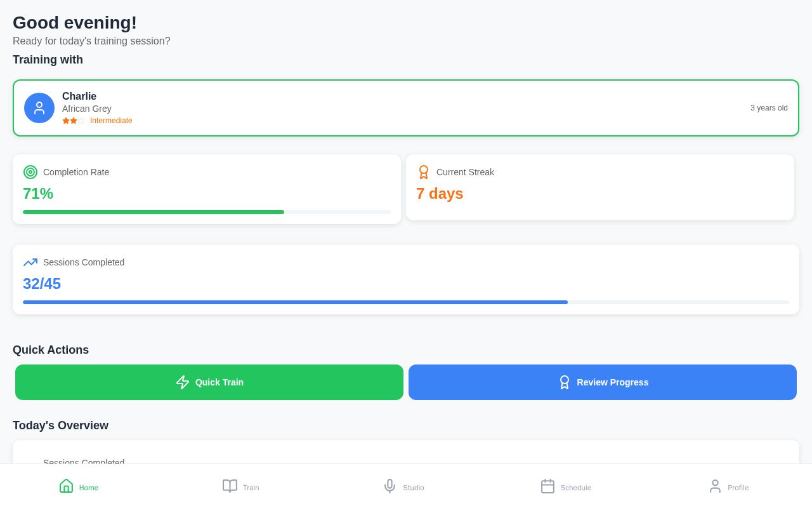Image resolution: width=812 pixels, height=508 pixels.
Task: Click Charlie's blue avatar icon
Action: tap(39, 108)
